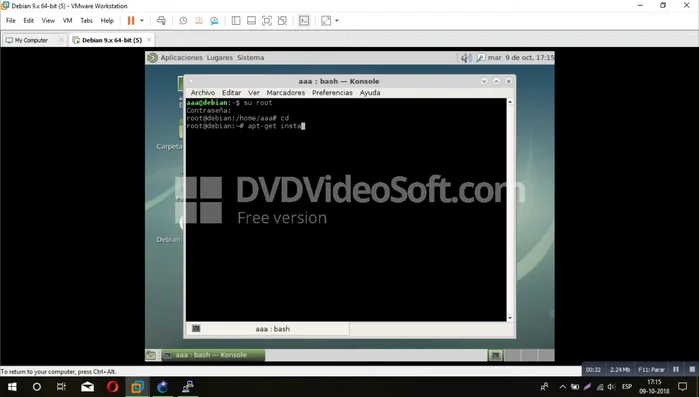Open Konsole's Marcadores menu

[x=286, y=93]
